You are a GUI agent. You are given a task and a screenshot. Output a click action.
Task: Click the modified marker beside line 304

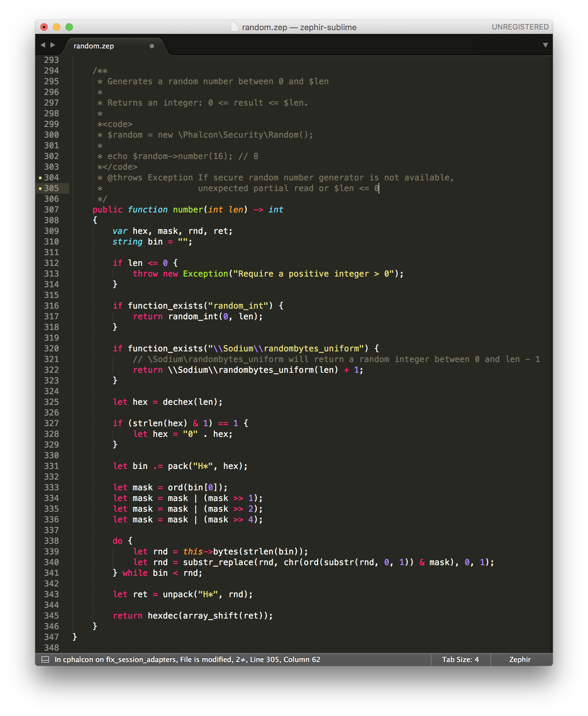[x=40, y=178]
